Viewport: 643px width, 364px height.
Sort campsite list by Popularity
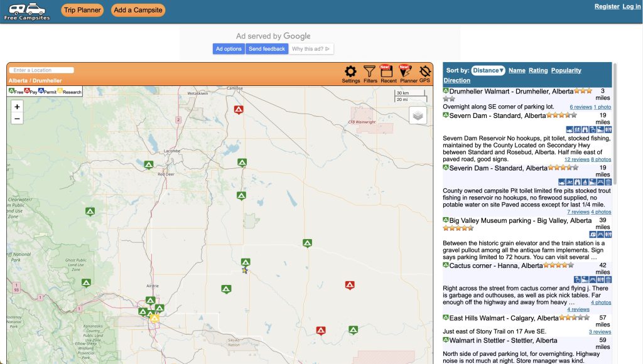click(566, 70)
